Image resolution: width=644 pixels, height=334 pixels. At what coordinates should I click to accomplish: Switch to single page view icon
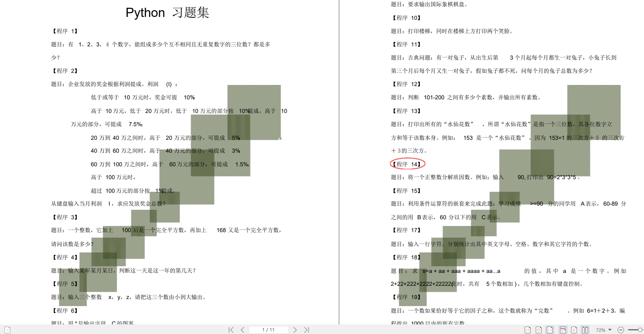pos(574,330)
